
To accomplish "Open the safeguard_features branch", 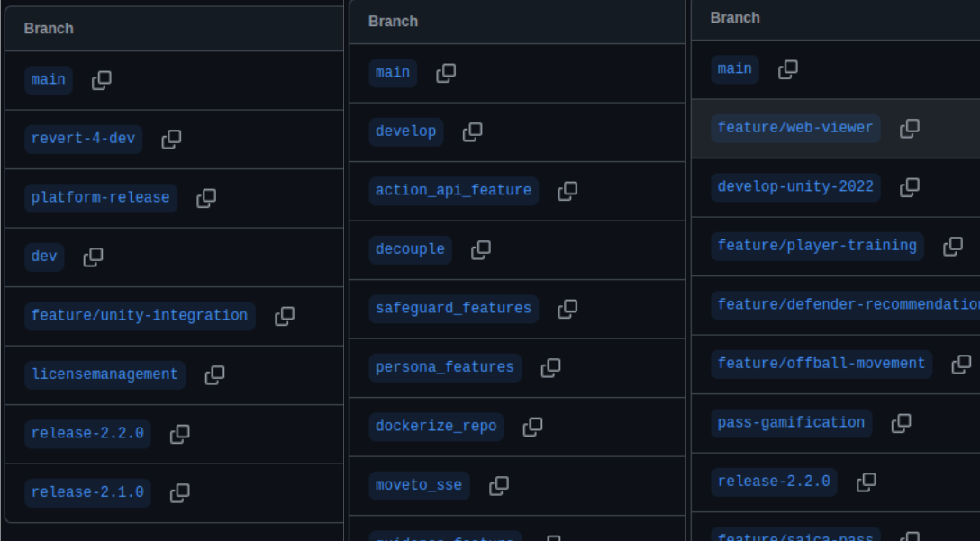I will [x=453, y=309].
